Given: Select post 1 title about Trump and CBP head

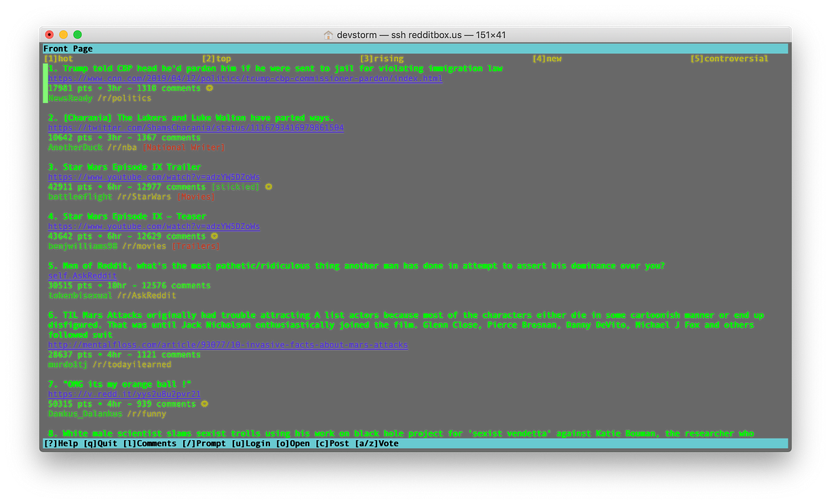Looking at the screenshot, I should (275, 69).
